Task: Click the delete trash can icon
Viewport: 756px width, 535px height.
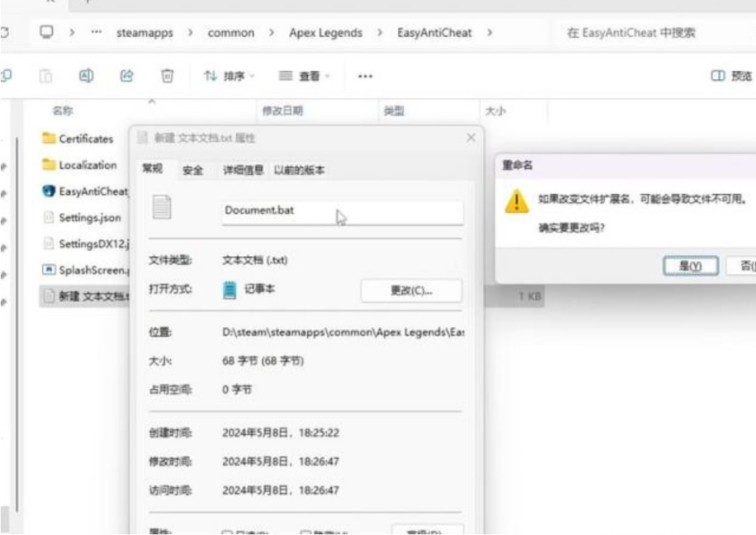Action: (x=167, y=76)
